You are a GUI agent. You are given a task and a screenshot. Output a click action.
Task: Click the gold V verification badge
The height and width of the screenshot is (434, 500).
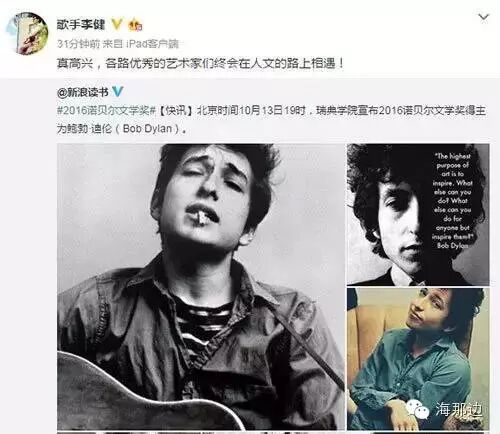[117, 25]
